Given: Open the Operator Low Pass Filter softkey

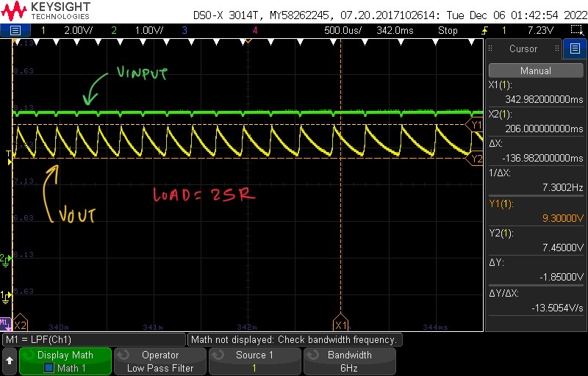Looking at the screenshot, I should click(160, 361).
